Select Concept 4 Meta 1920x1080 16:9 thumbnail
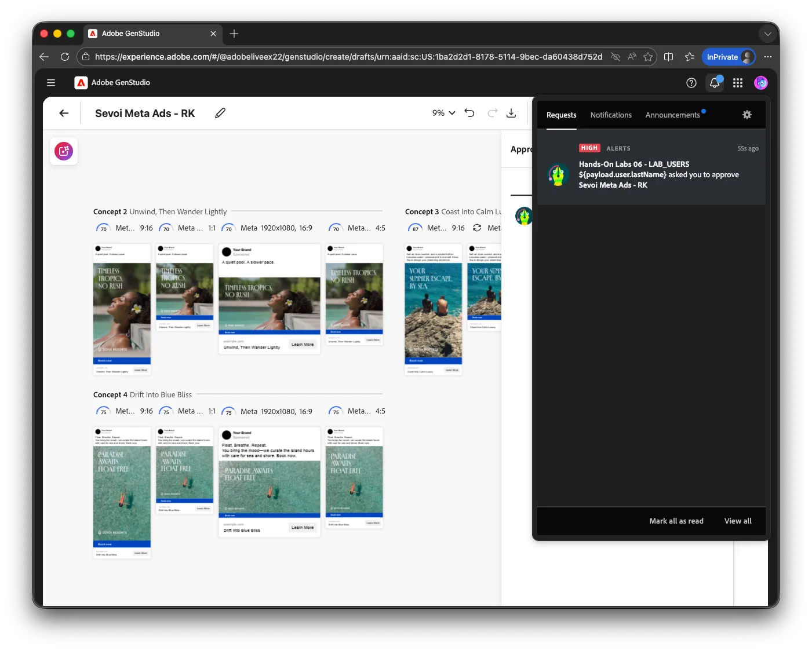Viewport: 812px width, 651px height. [270, 482]
